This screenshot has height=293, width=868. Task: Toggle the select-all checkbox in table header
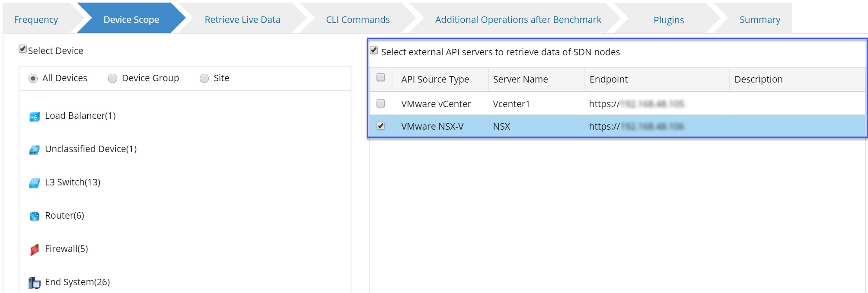[381, 78]
